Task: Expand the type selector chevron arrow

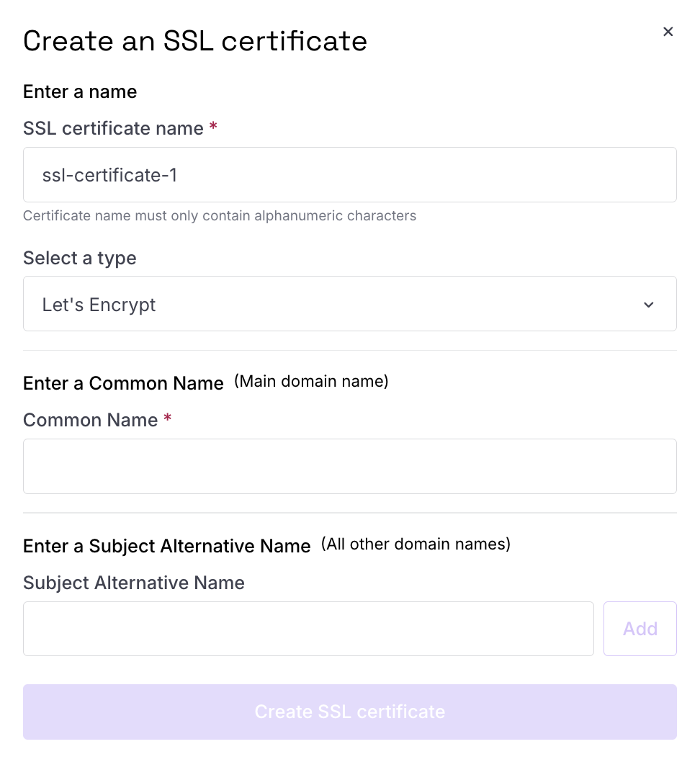Action: click(648, 305)
